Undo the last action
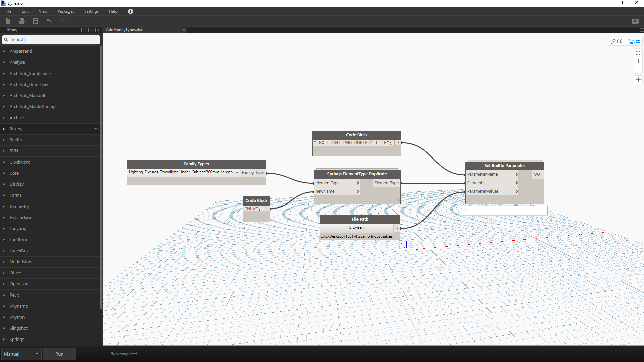The width and height of the screenshot is (644, 362). point(49,21)
